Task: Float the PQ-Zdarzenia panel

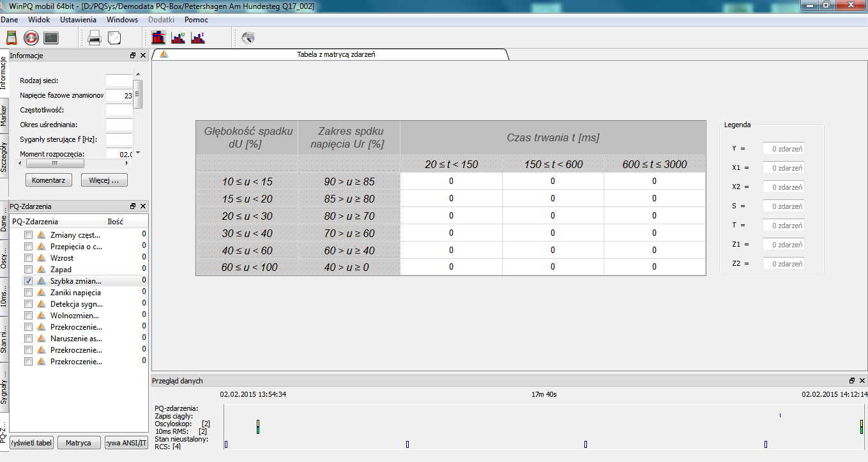Action: click(133, 206)
